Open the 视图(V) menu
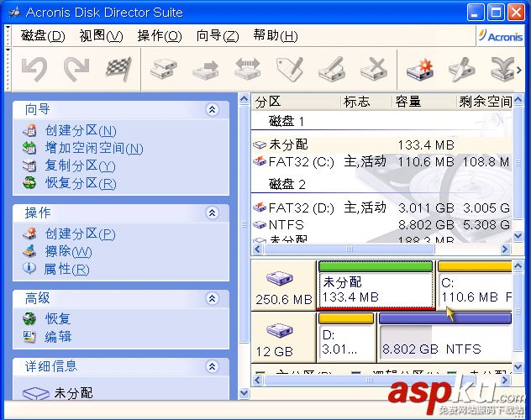Image resolution: width=531 pixels, height=420 pixels. pyautogui.click(x=101, y=35)
